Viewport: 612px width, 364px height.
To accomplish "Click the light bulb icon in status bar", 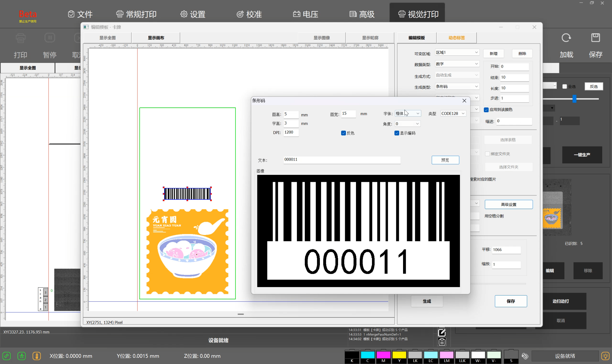I will point(606,356).
